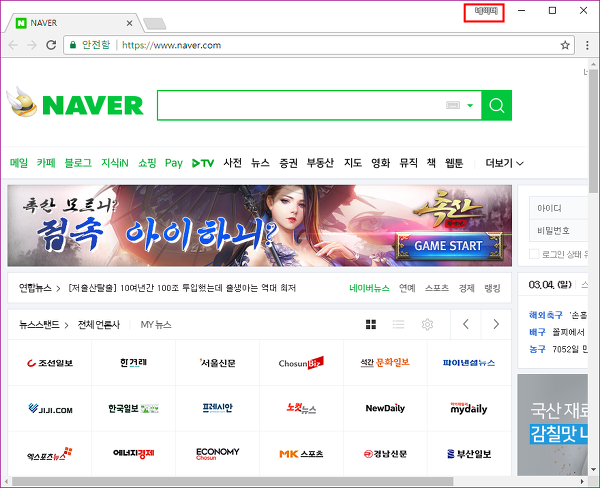Image resolution: width=600 pixels, height=488 pixels.
Task: Open 웹툰 in the navigation
Action: pos(454,163)
